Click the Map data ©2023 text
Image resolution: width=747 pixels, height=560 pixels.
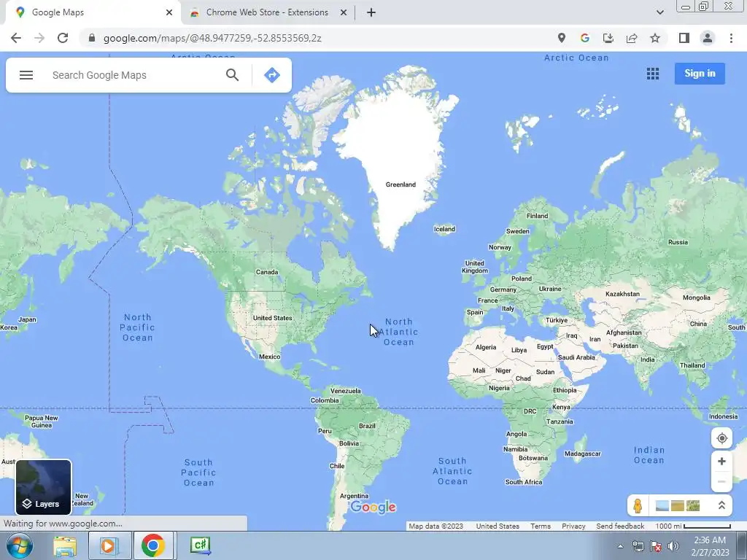click(x=436, y=526)
